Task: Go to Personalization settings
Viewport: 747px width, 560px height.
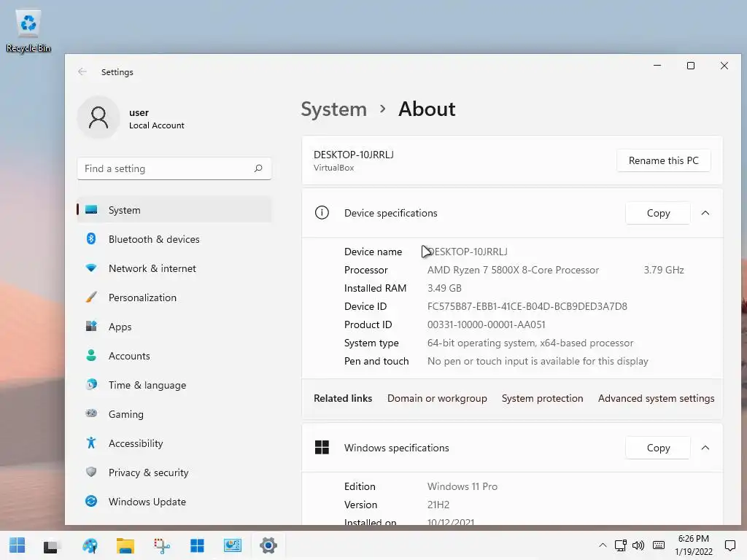Action: click(x=174, y=297)
